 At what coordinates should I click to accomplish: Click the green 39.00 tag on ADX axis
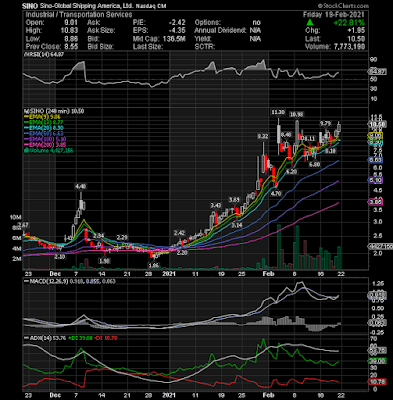(x=377, y=361)
